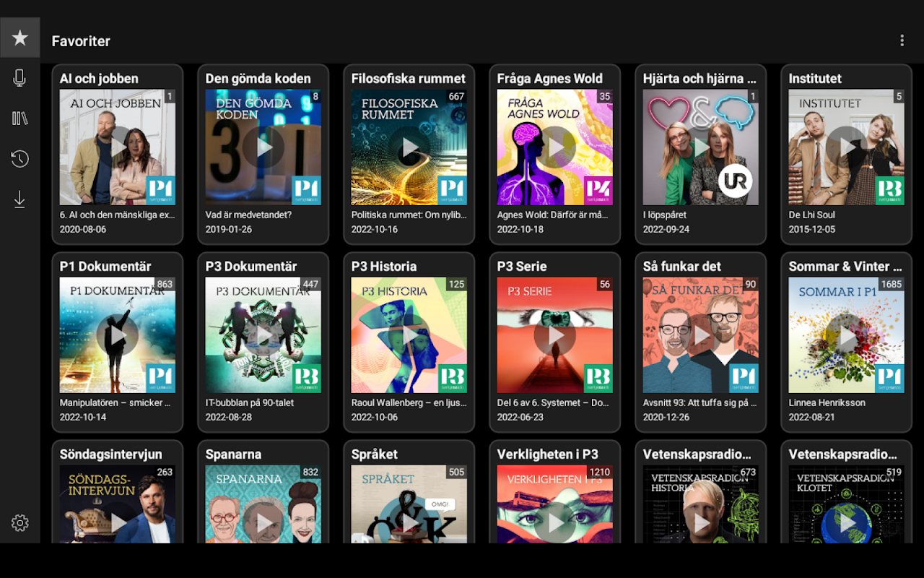The width and height of the screenshot is (924, 578).
Task: Play the Filosofiska rummet episode
Action: [x=409, y=147]
